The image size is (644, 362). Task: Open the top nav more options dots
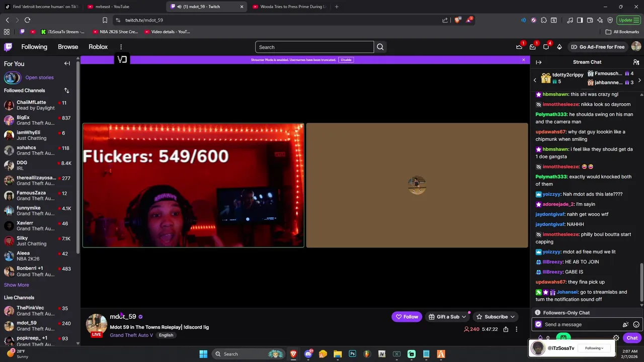(x=121, y=47)
